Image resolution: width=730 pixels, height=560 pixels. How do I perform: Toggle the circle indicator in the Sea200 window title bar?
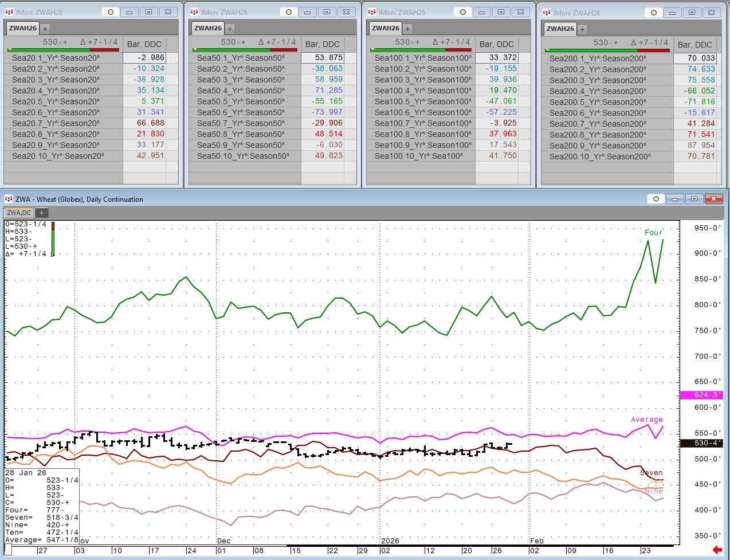pyautogui.click(x=654, y=13)
